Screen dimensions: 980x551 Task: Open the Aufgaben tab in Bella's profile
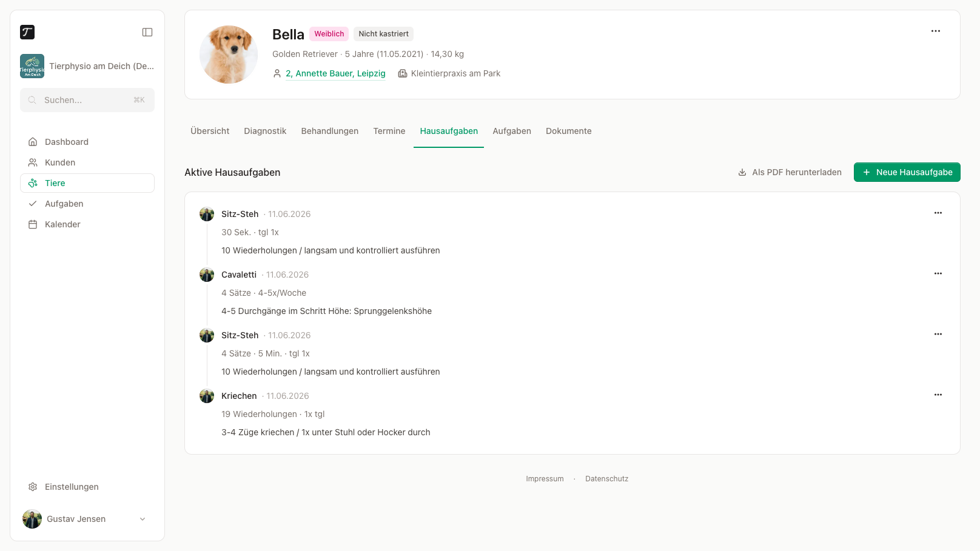click(512, 131)
